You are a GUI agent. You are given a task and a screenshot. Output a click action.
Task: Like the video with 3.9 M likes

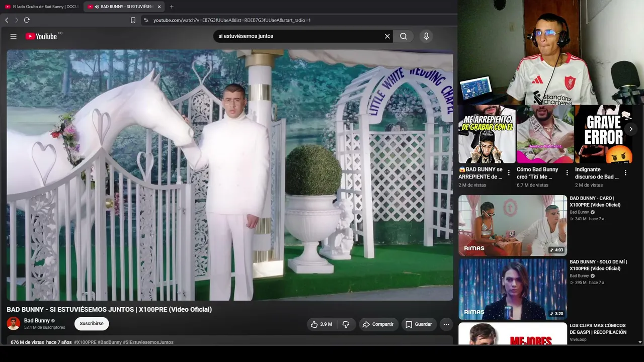pyautogui.click(x=322, y=324)
